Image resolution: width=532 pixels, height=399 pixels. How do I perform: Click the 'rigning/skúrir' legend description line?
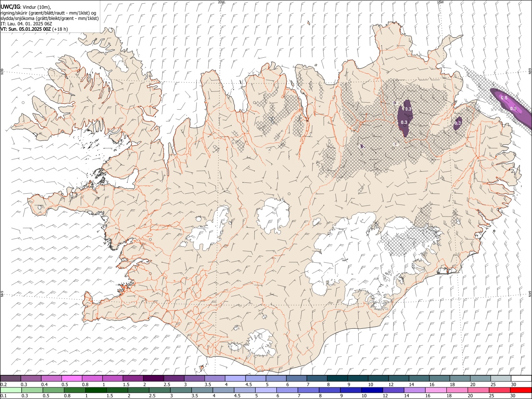(48, 13)
